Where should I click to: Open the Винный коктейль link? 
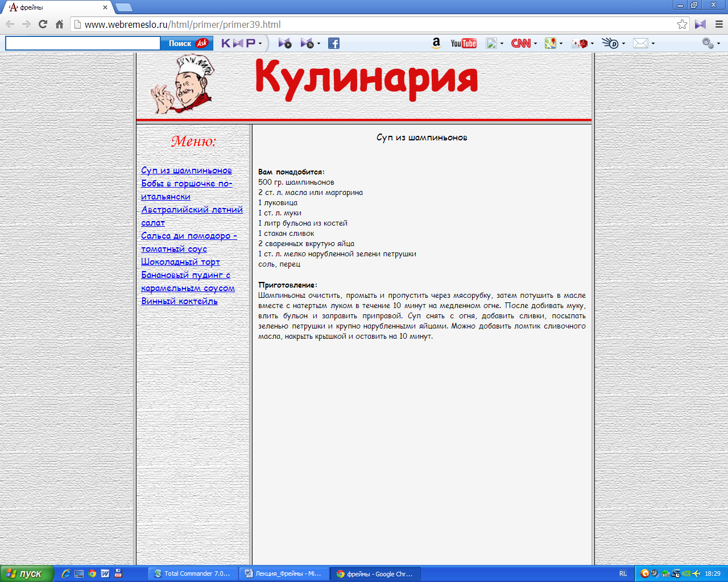tap(179, 301)
